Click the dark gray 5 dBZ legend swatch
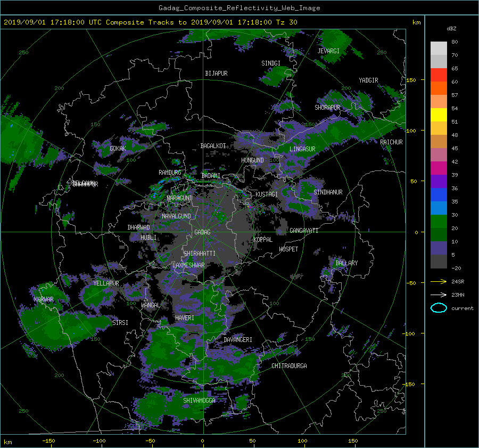 [439, 262]
